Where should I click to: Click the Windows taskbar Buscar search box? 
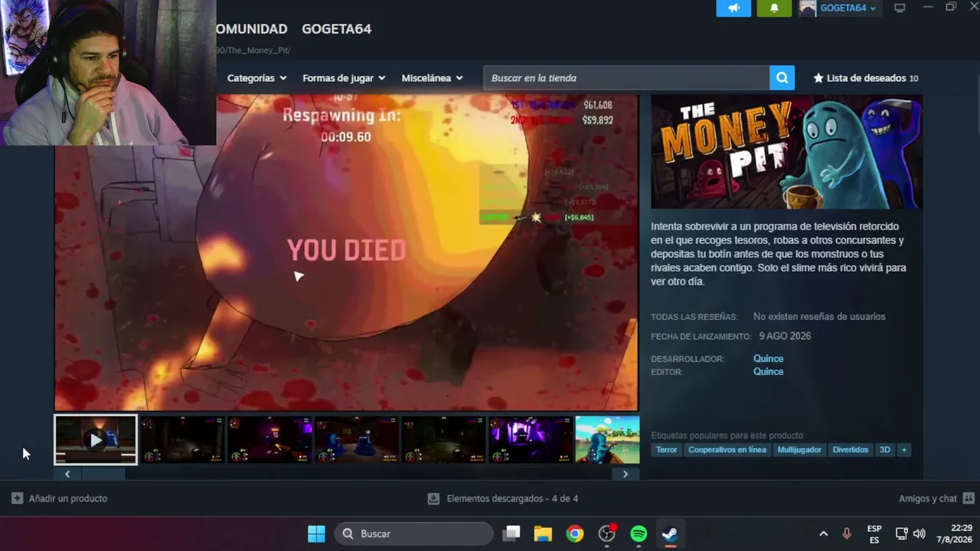[x=414, y=533]
